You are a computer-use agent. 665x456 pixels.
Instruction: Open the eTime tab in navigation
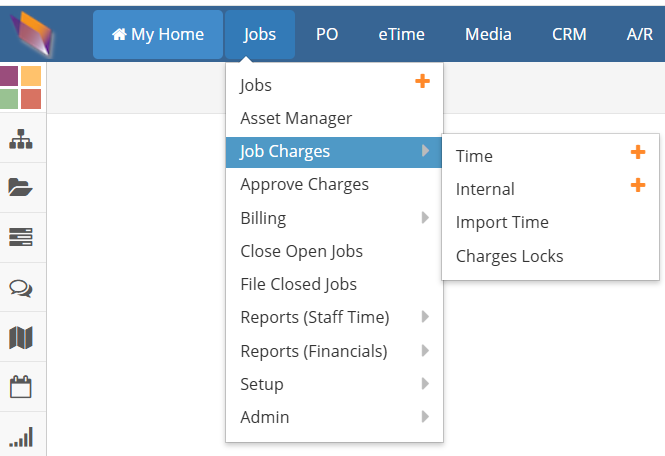(x=401, y=34)
